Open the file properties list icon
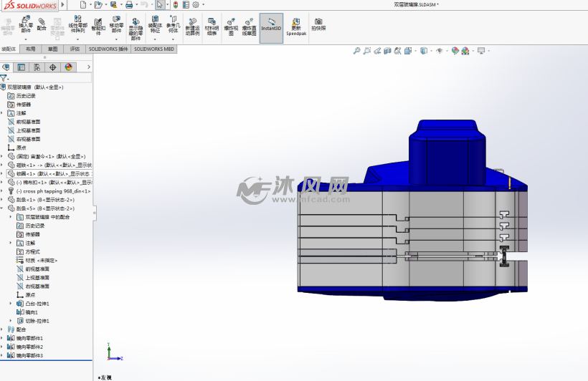The image size is (588, 381). [186, 5]
